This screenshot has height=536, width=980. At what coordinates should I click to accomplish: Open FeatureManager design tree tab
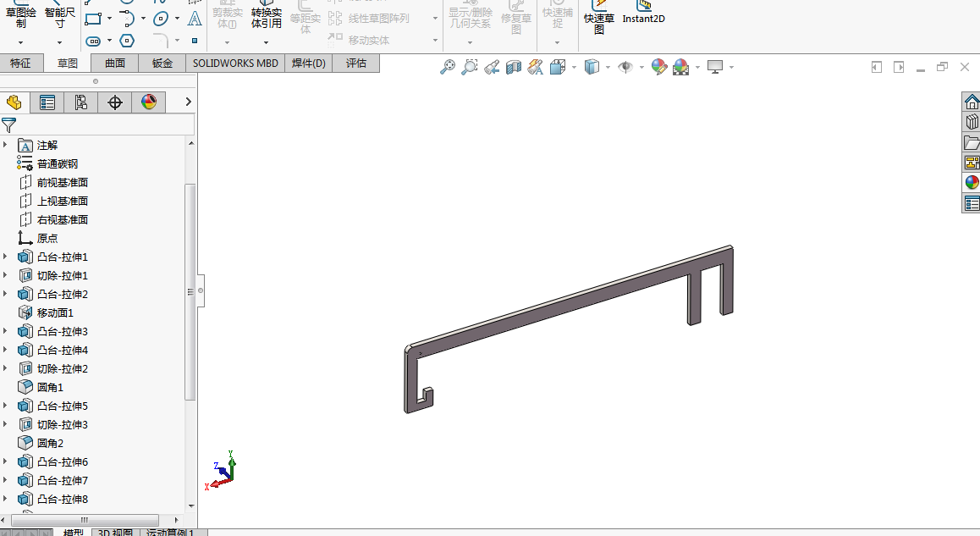click(14, 102)
